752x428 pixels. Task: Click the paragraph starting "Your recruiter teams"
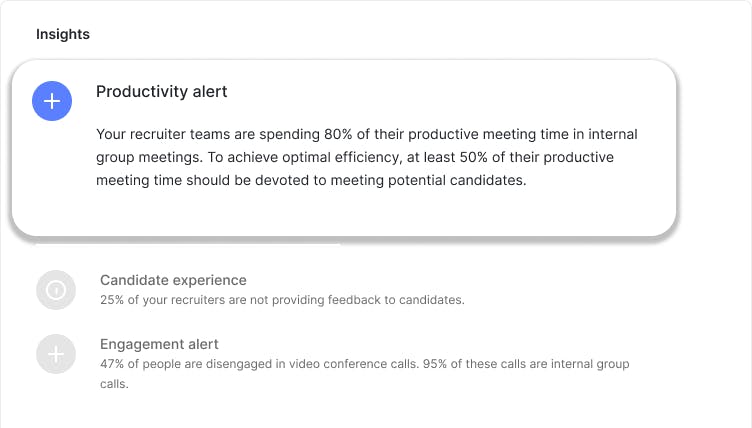pos(366,157)
